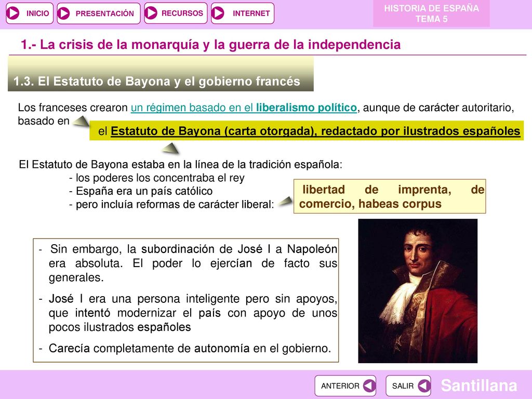The height and width of the screenshot is (399, 532).
Task: Click the 'redactado por ilustrados españoles' underlined text
Action: [x=421, y=131]
